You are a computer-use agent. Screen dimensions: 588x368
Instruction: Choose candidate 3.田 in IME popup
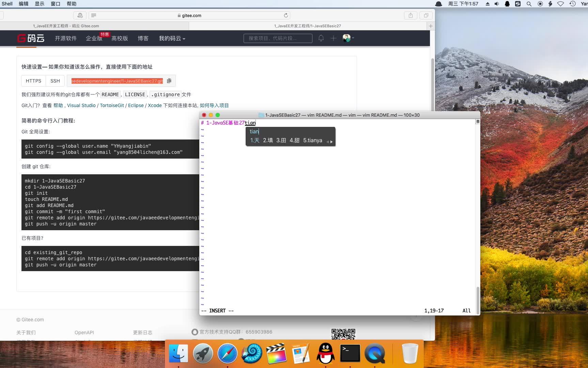[x=281, y=140]
